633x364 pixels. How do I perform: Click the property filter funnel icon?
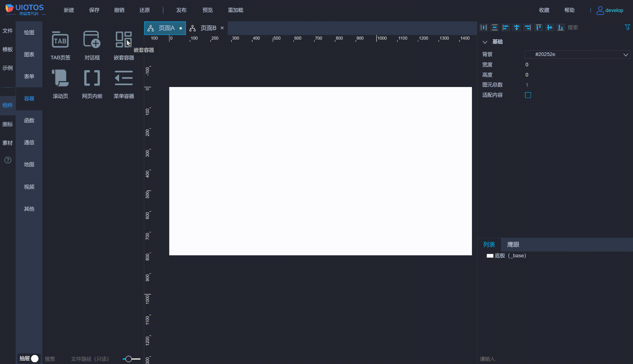(x=627, y=27)
